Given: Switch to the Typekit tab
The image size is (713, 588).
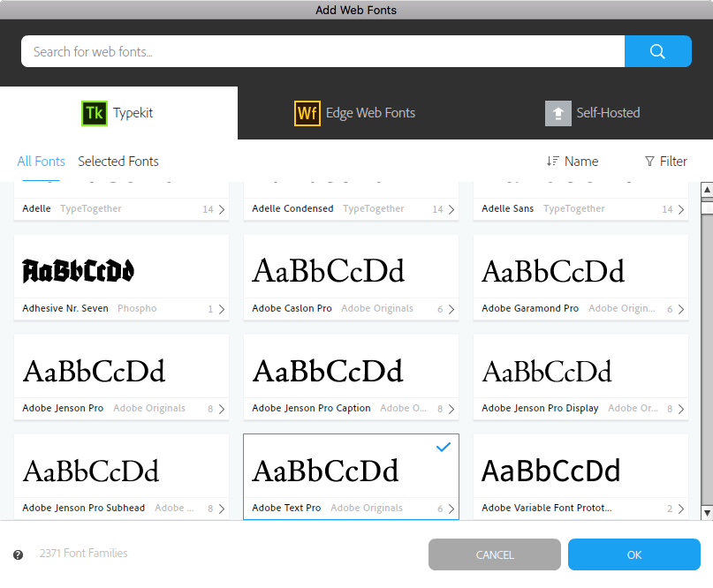Looking at the screenshot, I should coord(118,113).
